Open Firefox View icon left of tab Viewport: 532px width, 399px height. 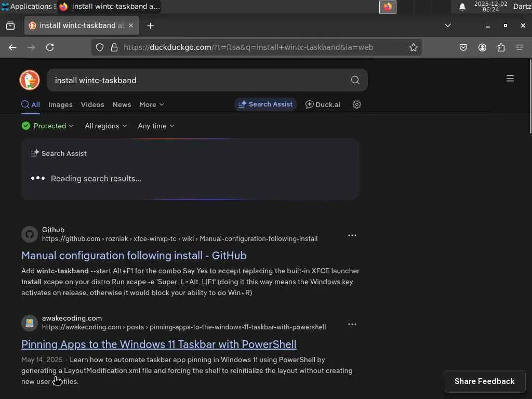pos(10,26)
